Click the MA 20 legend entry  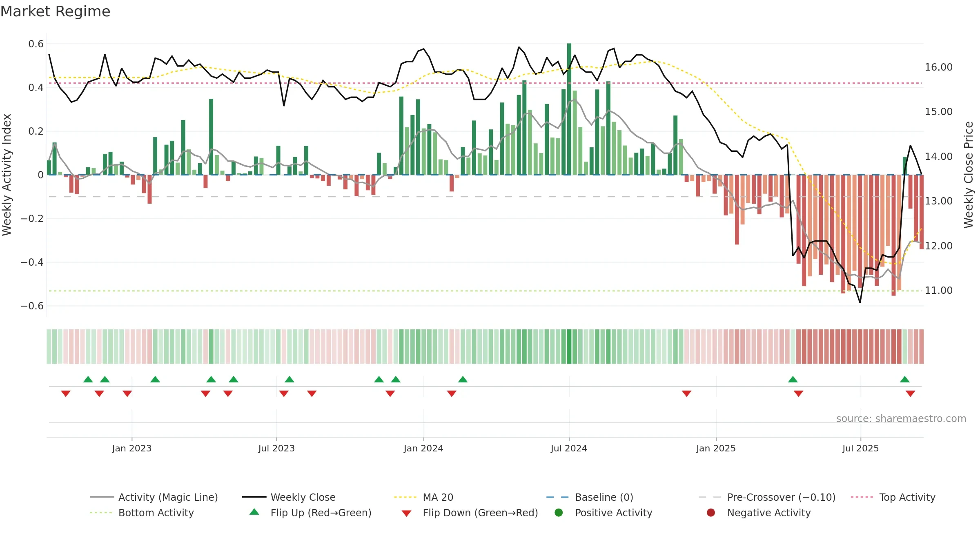tap(423, 497)
